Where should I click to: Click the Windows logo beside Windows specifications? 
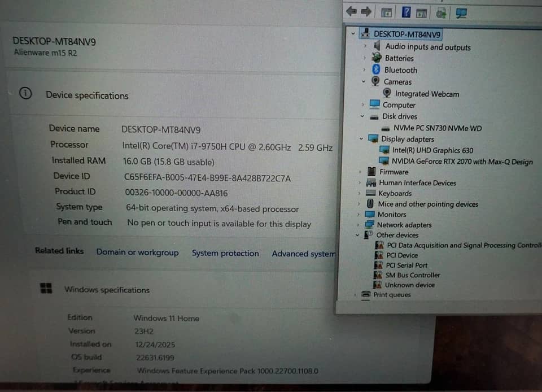coord(46,288)
